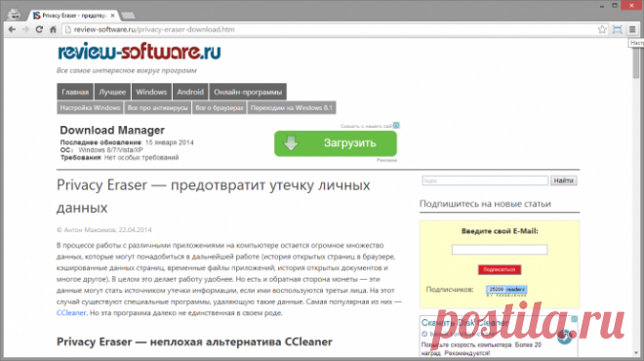This screenshot has height=361, width=644.
Task: Click the Скачать с нашего сайта ad label
Action: 366,126
